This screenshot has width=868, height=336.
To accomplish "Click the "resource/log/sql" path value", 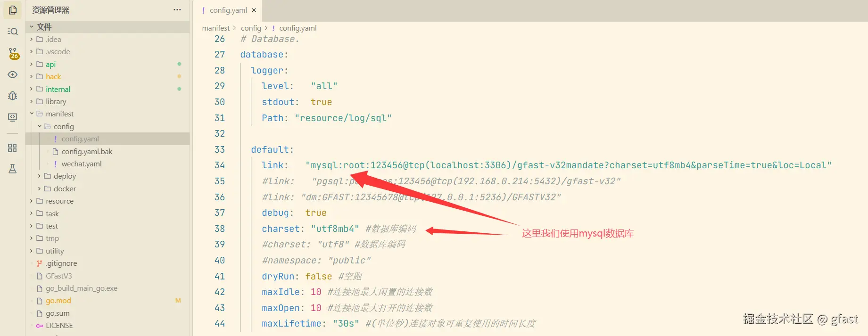I will [343, 118].
